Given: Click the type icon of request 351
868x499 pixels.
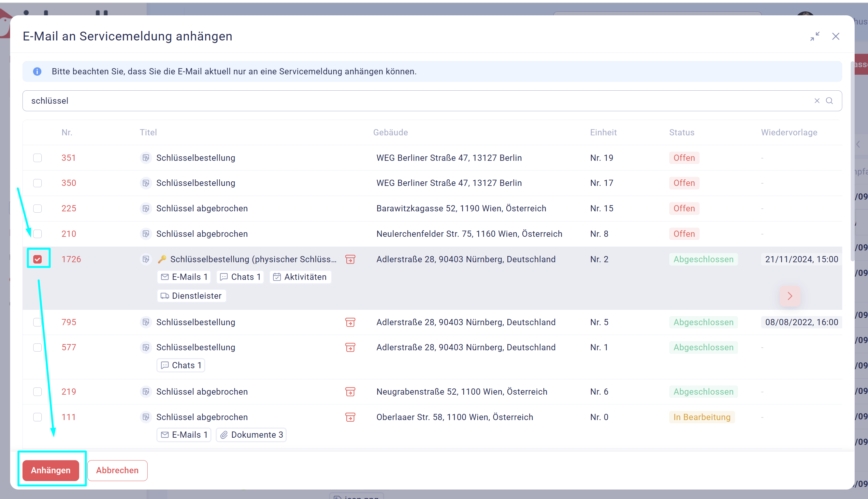Looking at the screenshot, I should 146,158.
